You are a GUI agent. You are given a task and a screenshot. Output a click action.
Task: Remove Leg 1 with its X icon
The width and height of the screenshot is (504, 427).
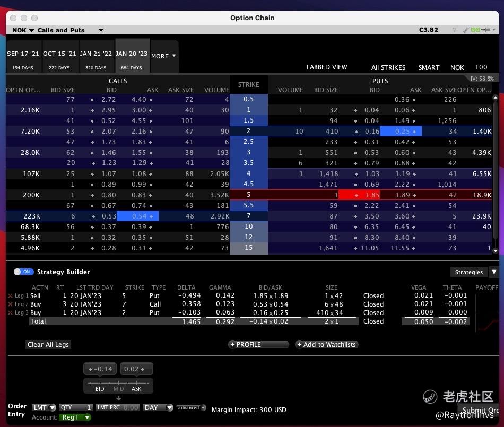[10, 295]
